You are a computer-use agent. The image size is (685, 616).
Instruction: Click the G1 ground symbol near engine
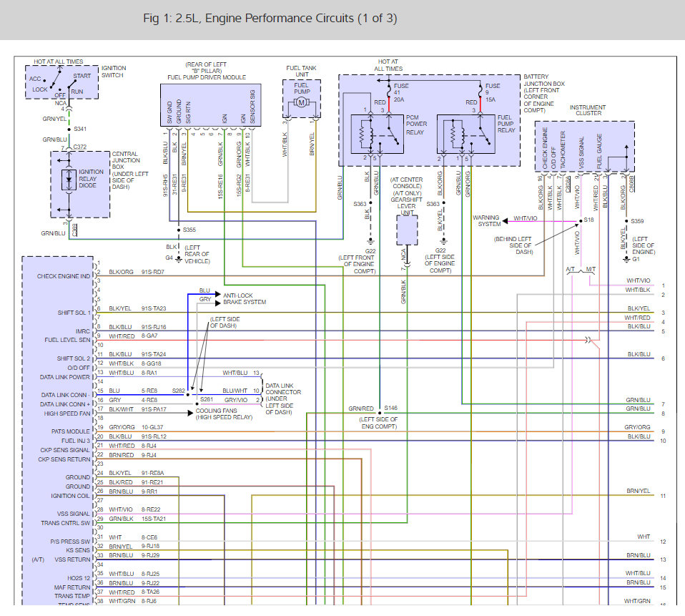(626, 259)
